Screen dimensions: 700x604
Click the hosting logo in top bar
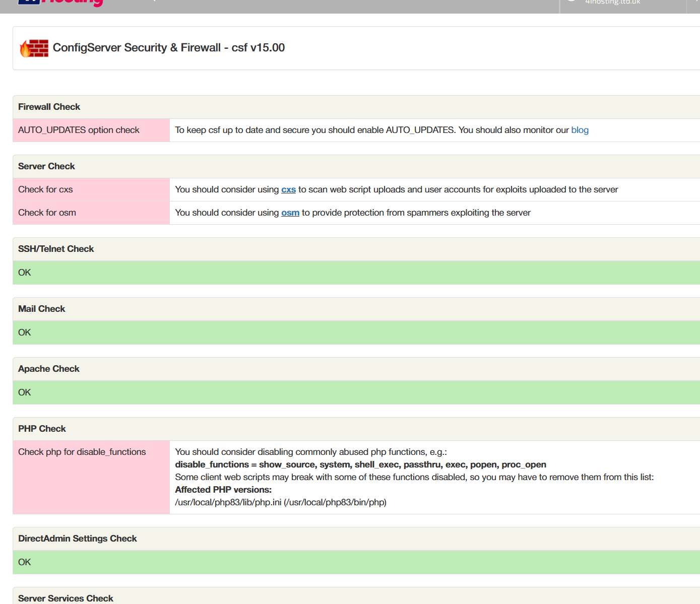[60, 3]
